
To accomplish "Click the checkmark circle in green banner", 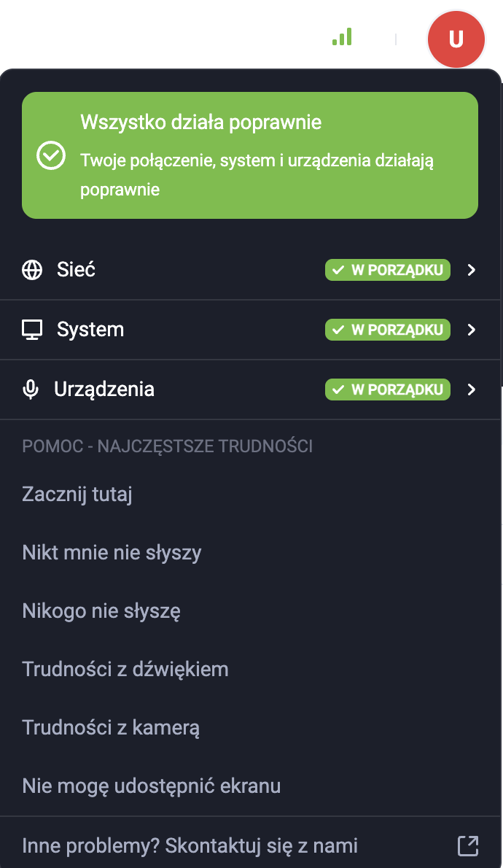I will point(51,155).
